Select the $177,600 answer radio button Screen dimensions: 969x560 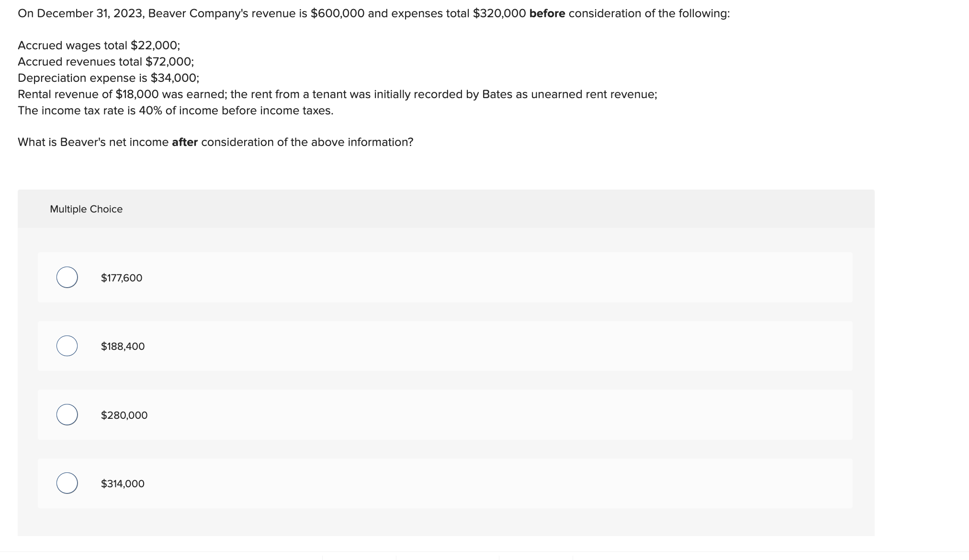68,277
